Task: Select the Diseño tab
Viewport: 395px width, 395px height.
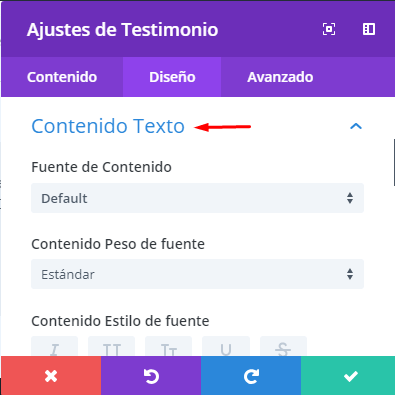Action: [172, 77]
